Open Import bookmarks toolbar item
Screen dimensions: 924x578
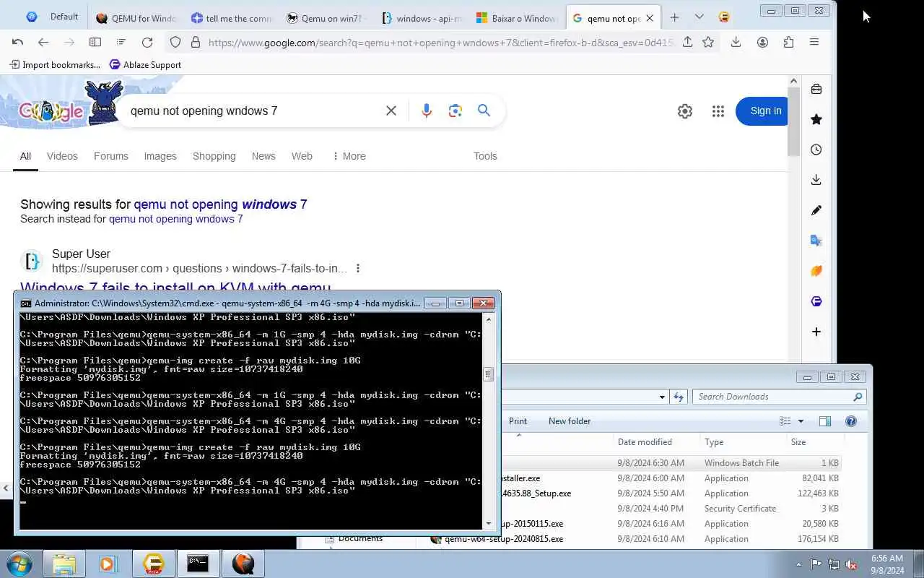pos(55,64)
